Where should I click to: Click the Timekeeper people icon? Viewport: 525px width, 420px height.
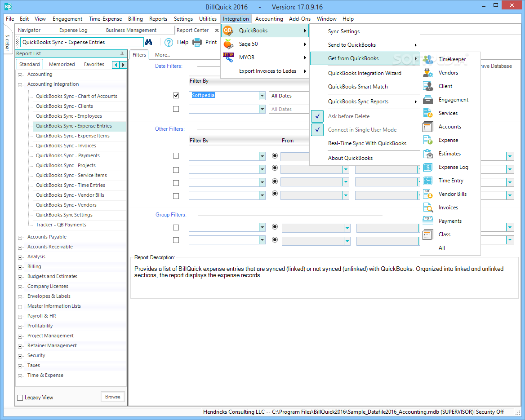click(x=428, y=59)
